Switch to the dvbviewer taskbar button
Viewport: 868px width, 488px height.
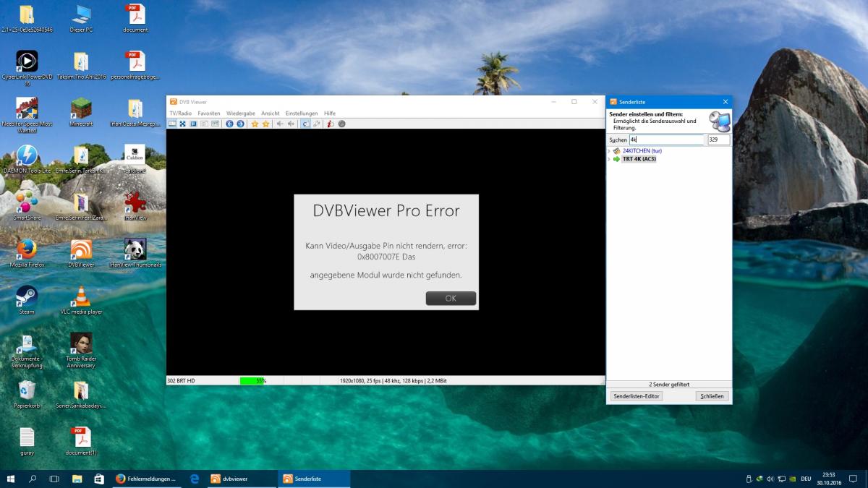[x=242, y=479]
